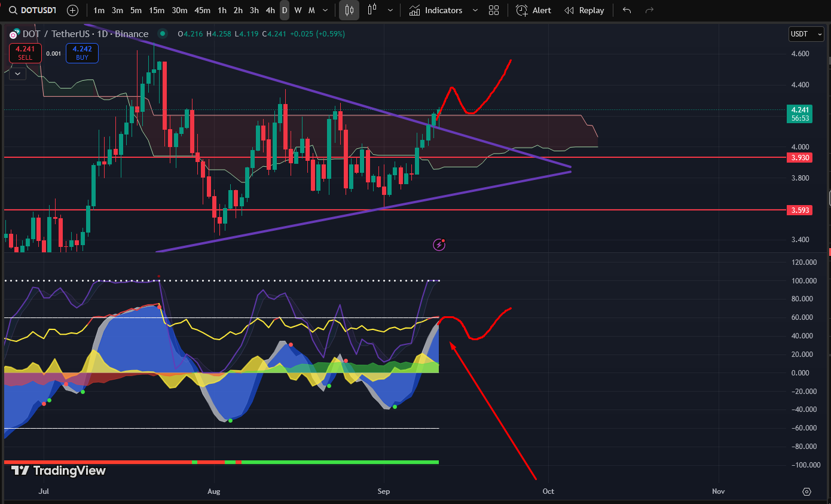This screenshot has width=831, height=504.
Task: Redo the last chart action
Action: [x=649, y=10]
